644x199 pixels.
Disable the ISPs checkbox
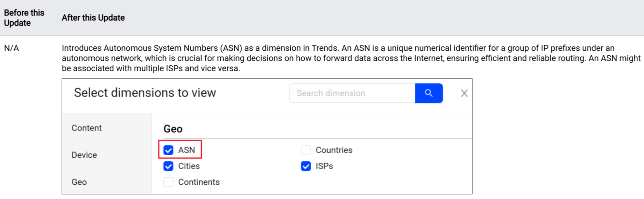pyautogui.click(x=306, y=166)
